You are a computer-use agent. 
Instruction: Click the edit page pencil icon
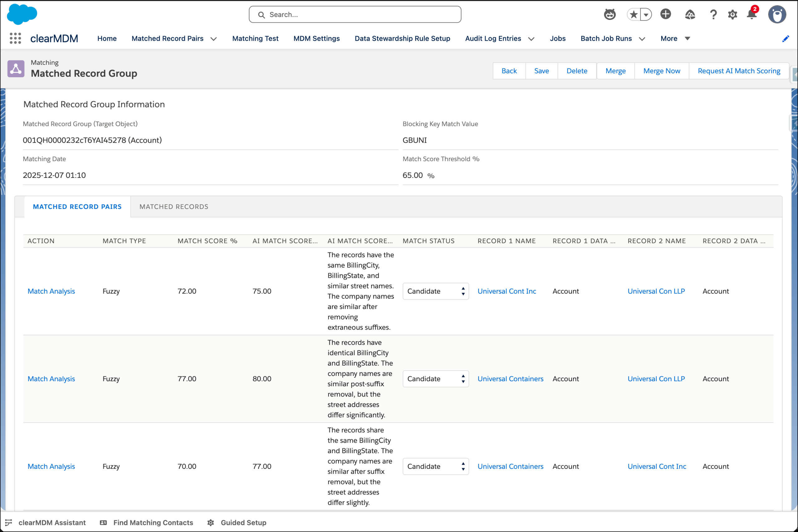click(x=786, y=38)
